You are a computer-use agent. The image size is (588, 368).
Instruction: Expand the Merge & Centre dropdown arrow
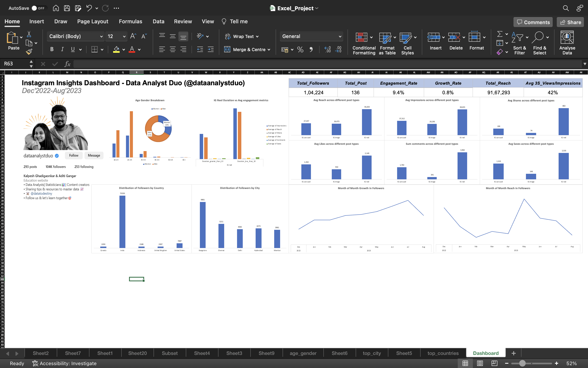269,50
